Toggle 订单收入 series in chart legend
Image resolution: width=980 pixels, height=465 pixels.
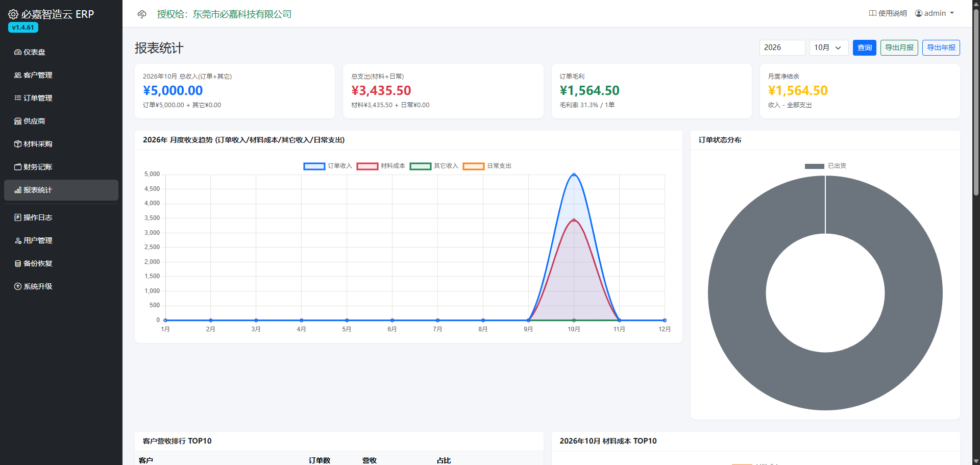[328, 166]
